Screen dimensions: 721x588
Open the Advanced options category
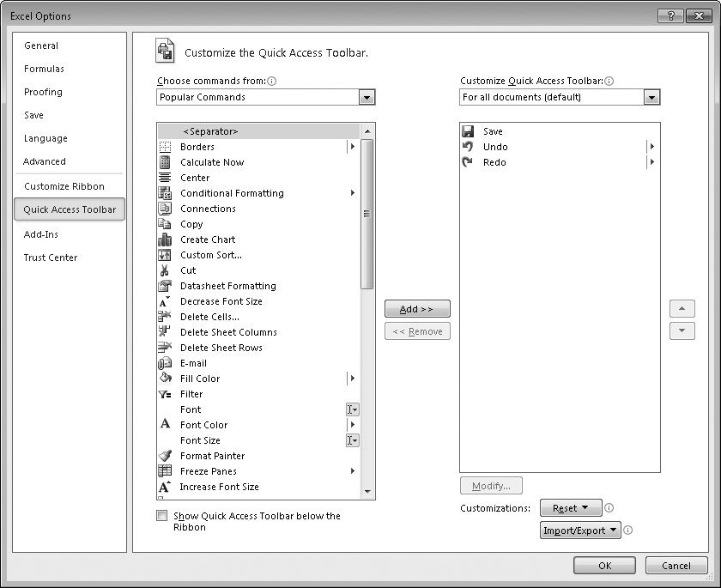45,161
